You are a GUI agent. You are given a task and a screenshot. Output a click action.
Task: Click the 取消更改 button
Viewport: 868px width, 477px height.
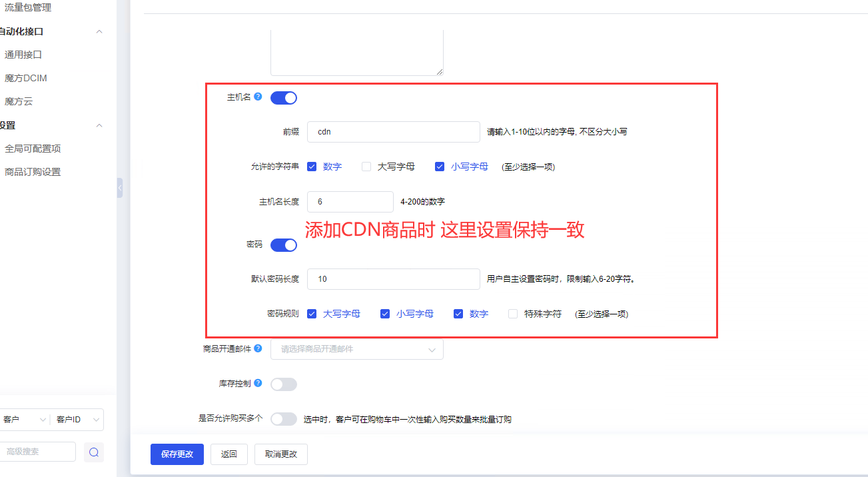pos(280,454)
